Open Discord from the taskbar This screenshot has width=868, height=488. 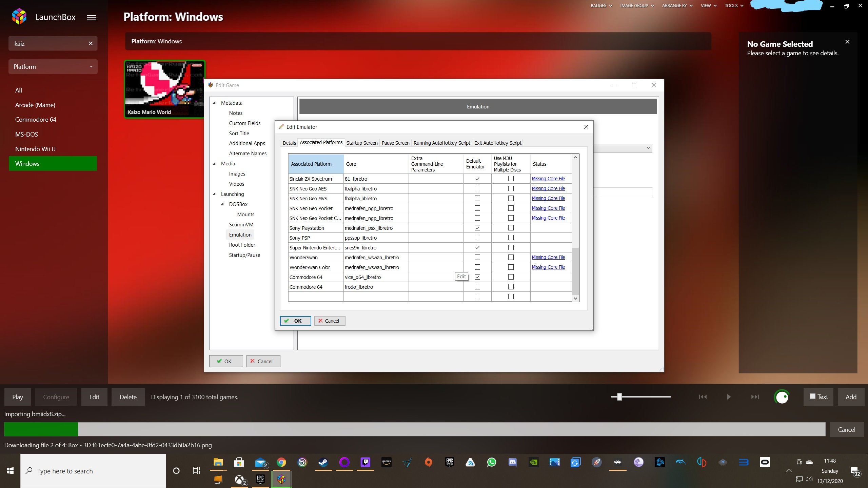(x=512, y=462)
